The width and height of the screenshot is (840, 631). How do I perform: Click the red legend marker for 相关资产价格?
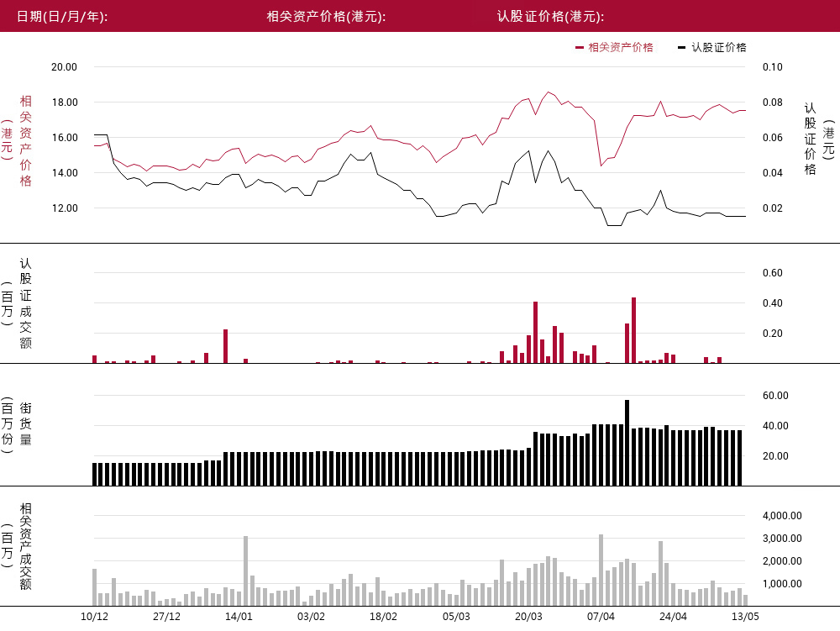click(x=579, y=48)
